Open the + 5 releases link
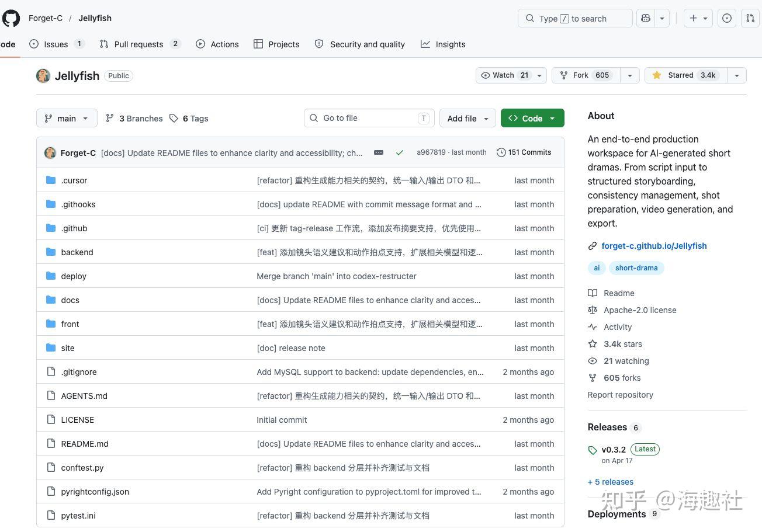 [611, 482]
